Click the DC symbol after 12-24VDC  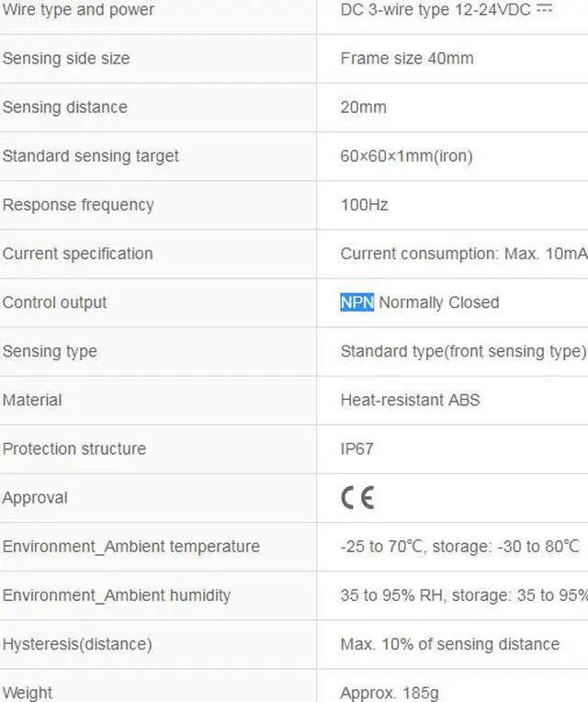[545, 9]
